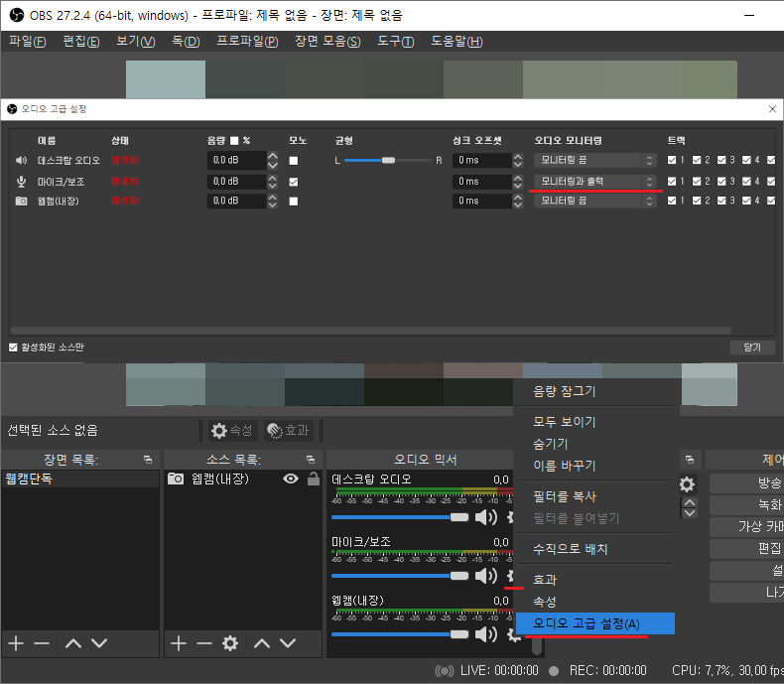Viewport: 784px width, 684px height.
Task: Open the 편집(E) menu
Action: tap(81, 41)
